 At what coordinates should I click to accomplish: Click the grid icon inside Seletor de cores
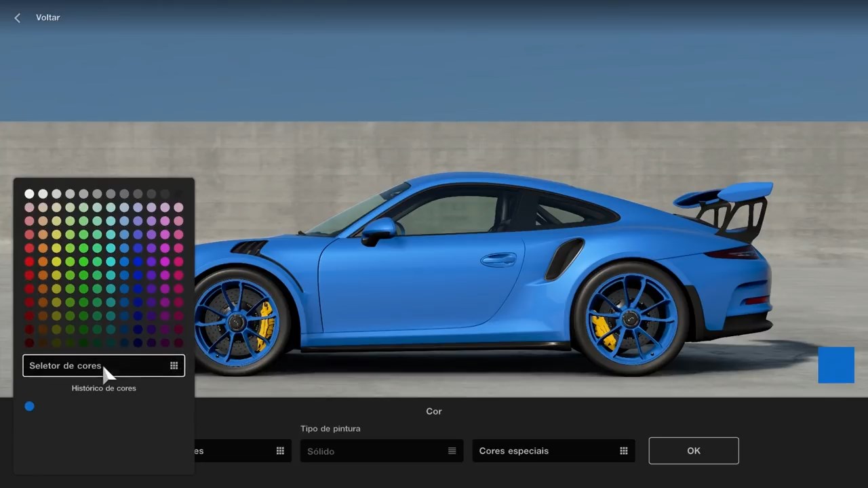click(174, 365)
